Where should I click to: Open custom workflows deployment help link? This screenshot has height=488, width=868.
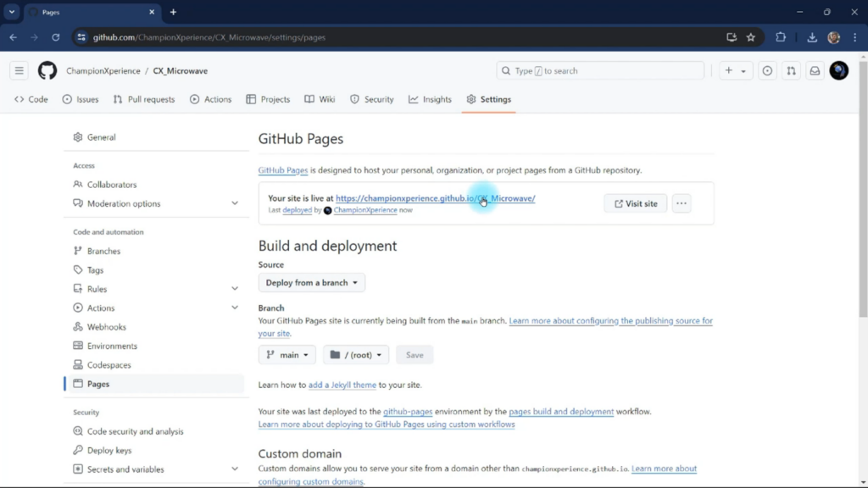click(x=387, y=424)
